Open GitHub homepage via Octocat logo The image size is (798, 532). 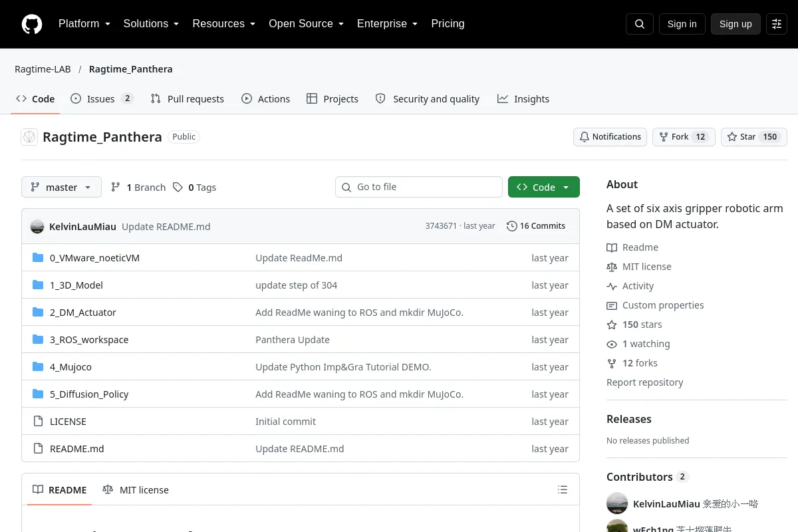click(x=32, y=24)
